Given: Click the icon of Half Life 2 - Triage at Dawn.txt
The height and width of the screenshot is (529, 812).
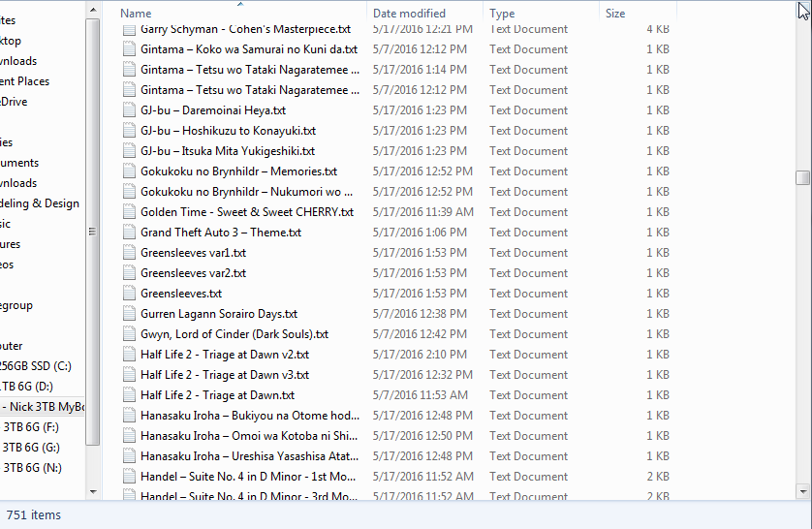Looking at the screenshot, I should tap(129, 395).
